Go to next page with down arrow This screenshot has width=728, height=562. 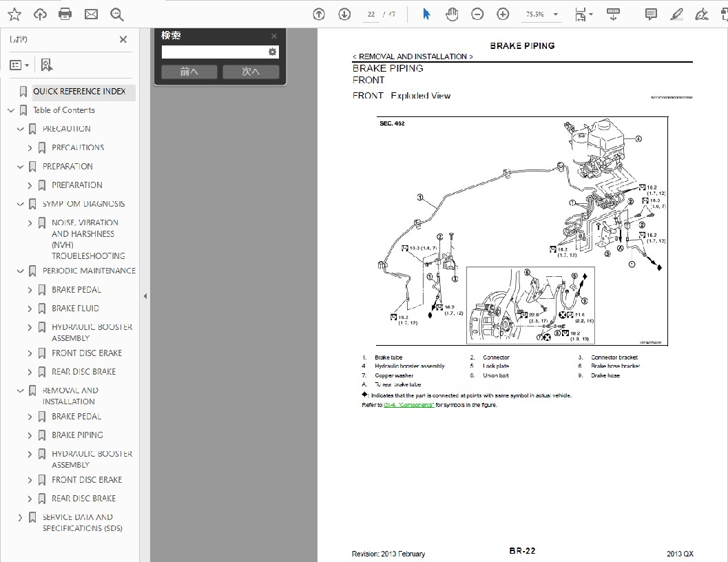click(344, 14)
